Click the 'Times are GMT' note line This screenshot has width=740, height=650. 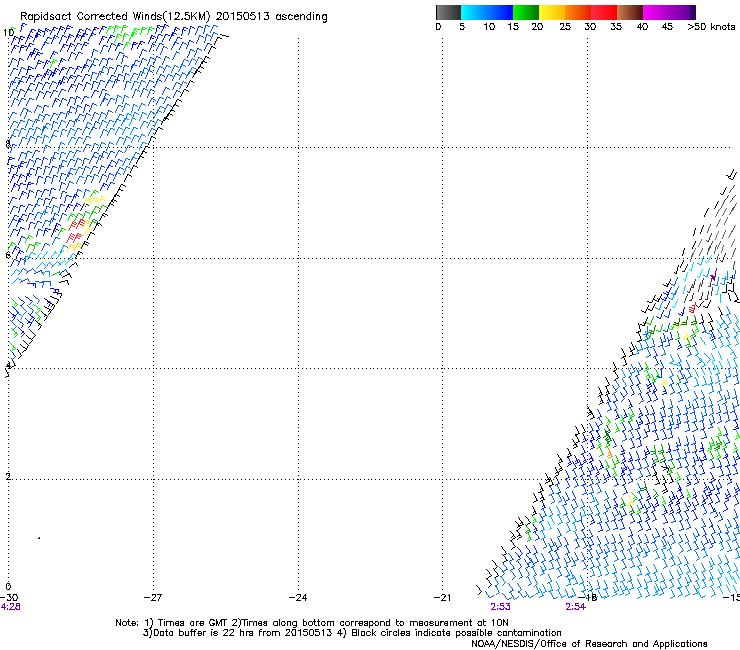[311, 623]
